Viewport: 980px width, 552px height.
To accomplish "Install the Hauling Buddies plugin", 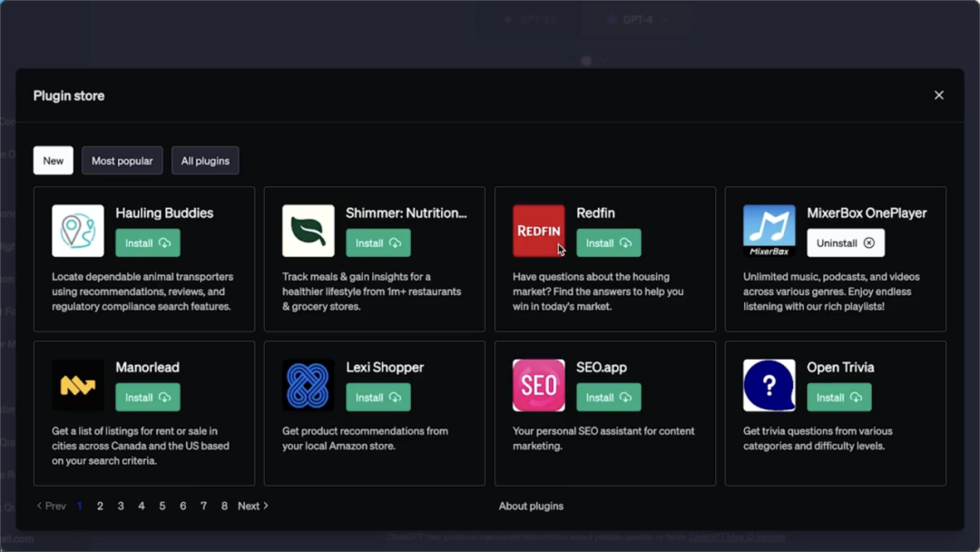I will (x=148, y=243).
